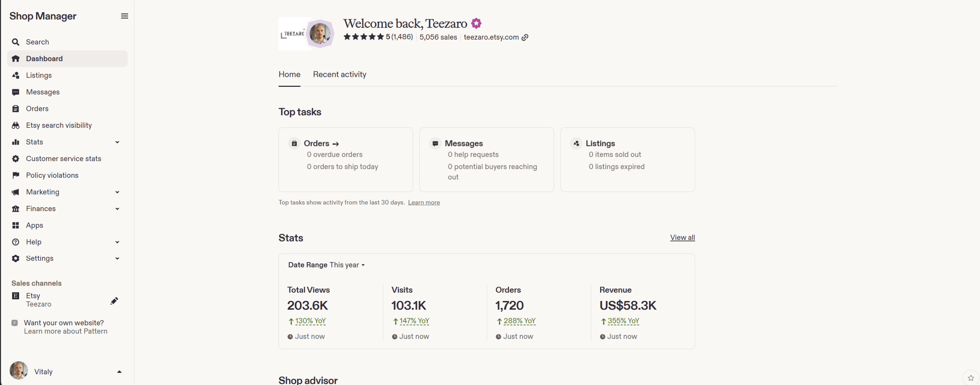Click Etsy search visibility binoculars icon
The height and width of the screenshot is (385, 980).
click(x=16, y=125)
